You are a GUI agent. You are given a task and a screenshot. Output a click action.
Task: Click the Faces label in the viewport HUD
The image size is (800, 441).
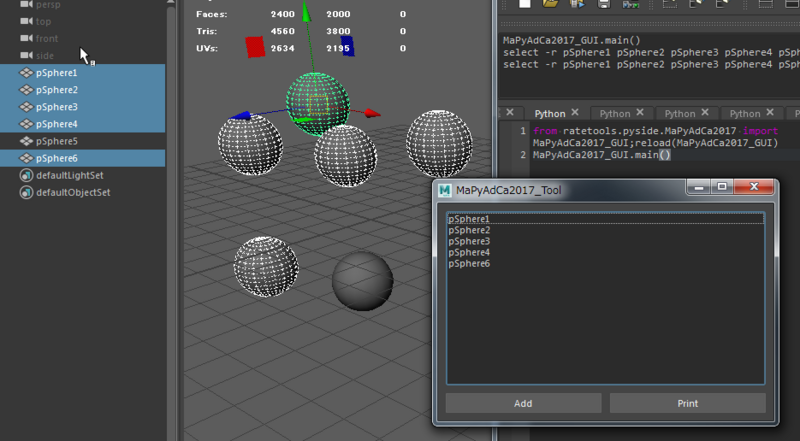tap(212, 14)
